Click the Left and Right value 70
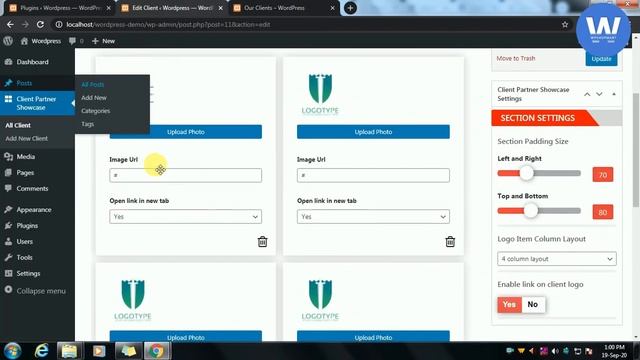 click(x=603, y=175)
